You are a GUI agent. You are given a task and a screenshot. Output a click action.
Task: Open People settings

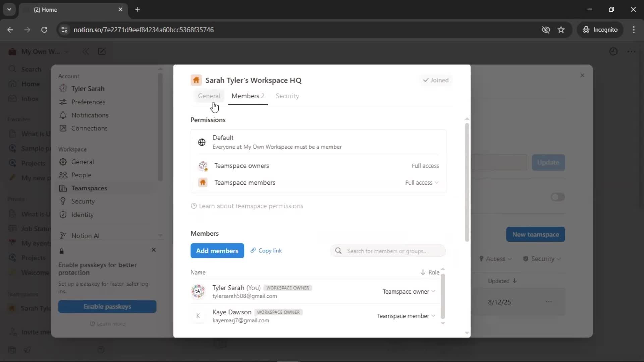tap(107, 175)
